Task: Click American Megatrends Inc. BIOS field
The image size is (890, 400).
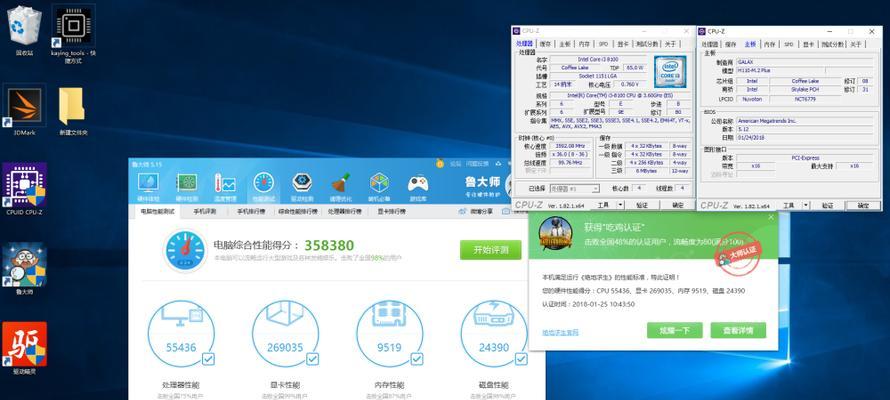Action: (x=804, y=121)
